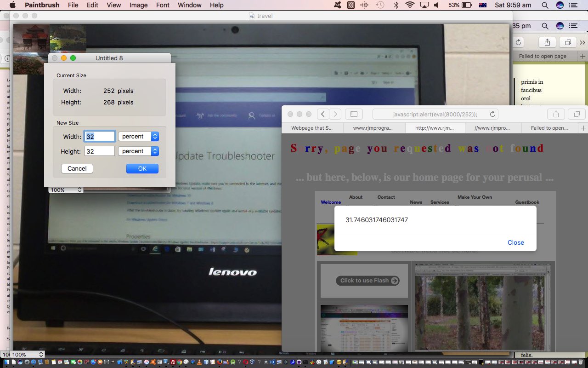Open the Height unit percent dropdown
This screenshot has height=368, width=588.
[138, 151]
